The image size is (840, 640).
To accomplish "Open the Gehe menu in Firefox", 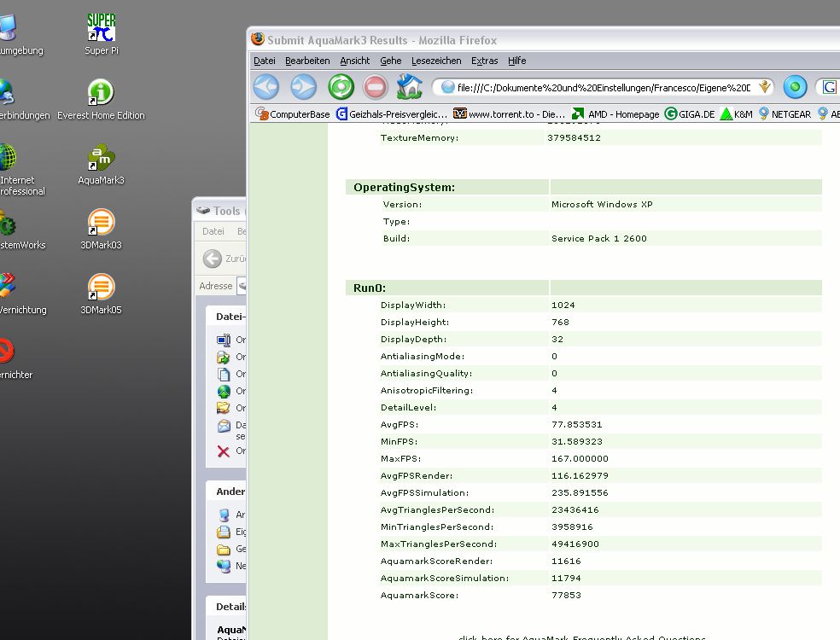I will coord(390,61).
